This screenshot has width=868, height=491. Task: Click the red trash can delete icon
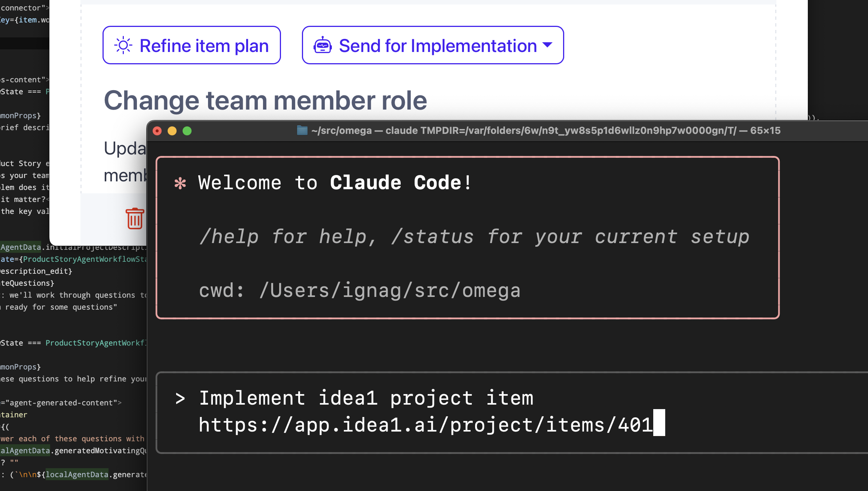(x=134, y=219)
